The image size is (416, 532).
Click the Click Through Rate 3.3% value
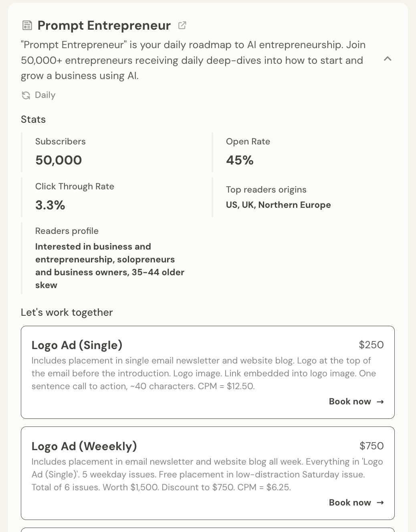(50, 205)
